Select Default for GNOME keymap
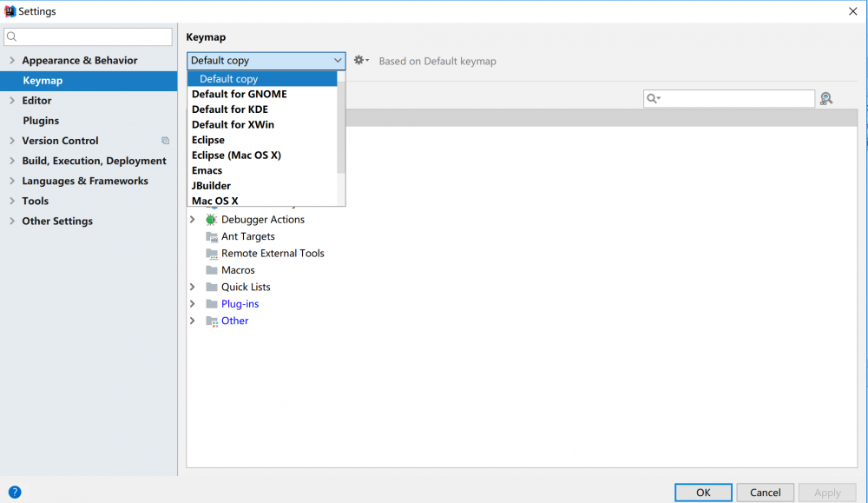The image size is (868, 503). (262, 94)
